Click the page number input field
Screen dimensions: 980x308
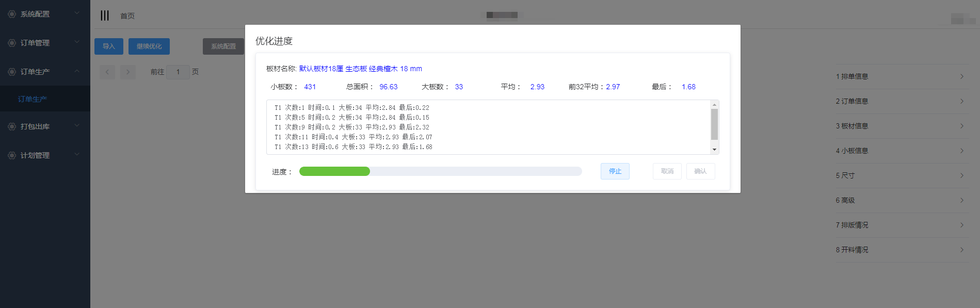178,72
